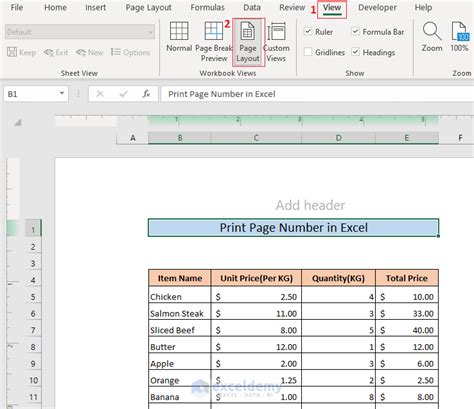The width and height of the screenshot is (474, 409).
Task: Click the Add header area
Action: 310,205
